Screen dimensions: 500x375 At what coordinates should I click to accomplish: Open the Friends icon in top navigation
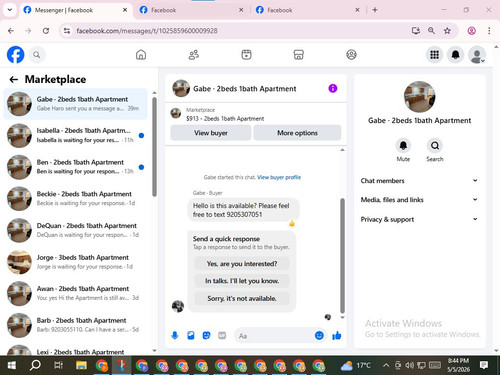pos(194,55)
